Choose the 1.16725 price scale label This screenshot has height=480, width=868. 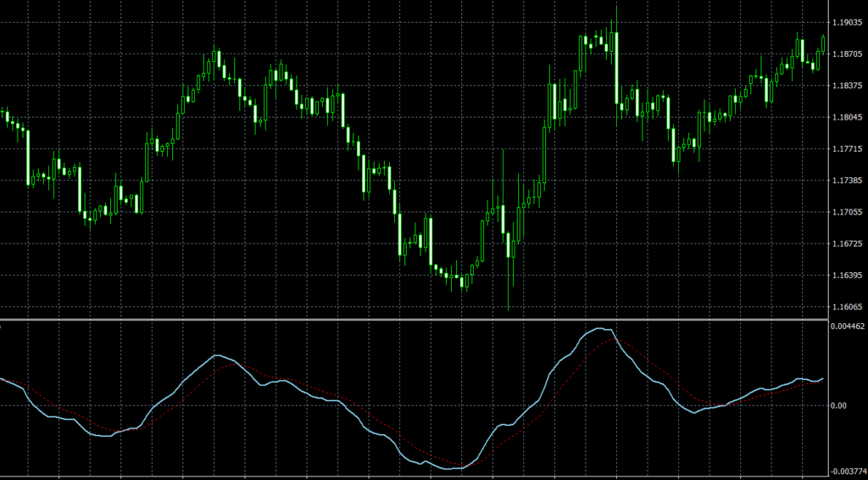pyautogui.click(x=846, y=243)
